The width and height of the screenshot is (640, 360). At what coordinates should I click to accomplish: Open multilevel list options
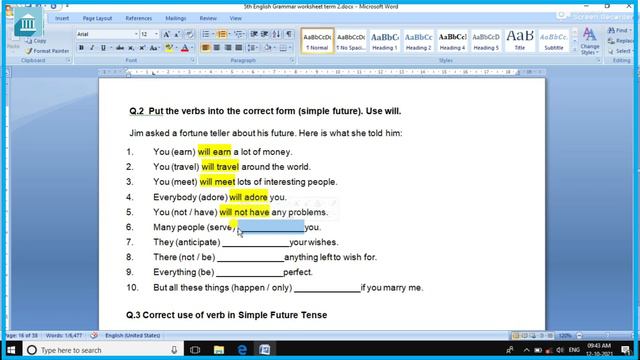(239, 34)
